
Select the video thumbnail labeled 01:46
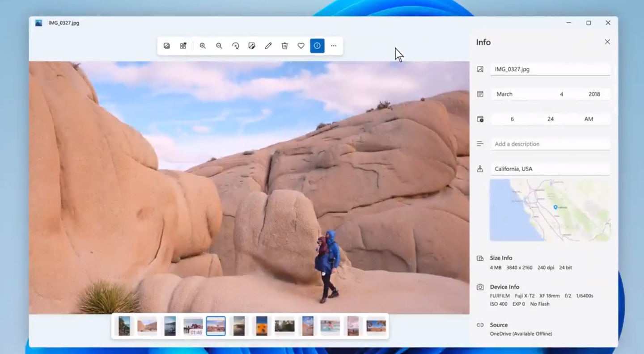193,326
